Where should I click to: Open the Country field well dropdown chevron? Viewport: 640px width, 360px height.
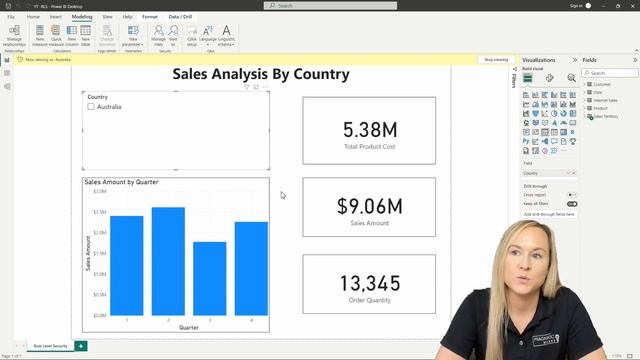(568, 173)
